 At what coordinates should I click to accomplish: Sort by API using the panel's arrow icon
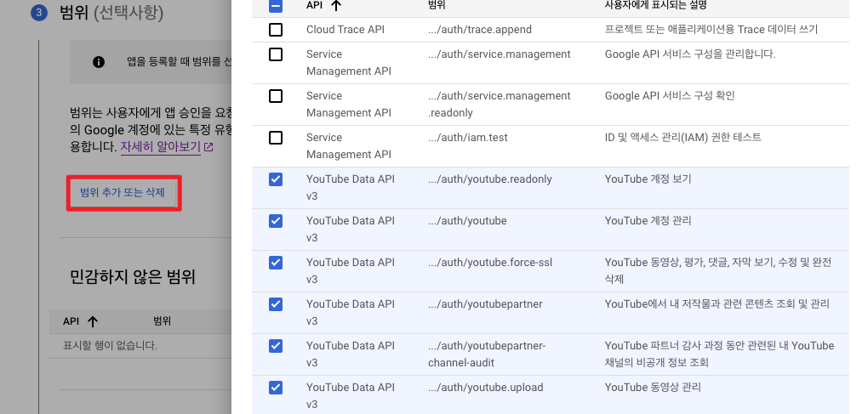336,6
